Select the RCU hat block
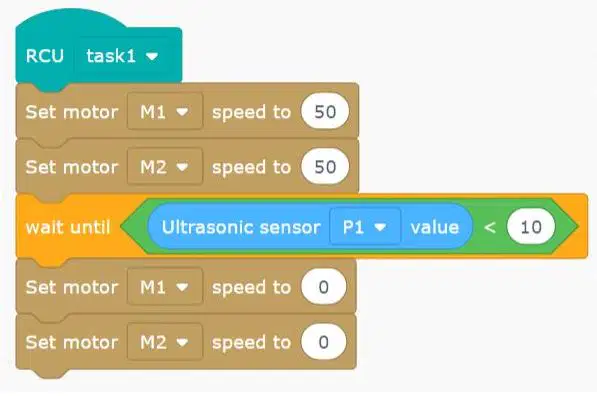The image size is (597, 396). tap(45, 56)
